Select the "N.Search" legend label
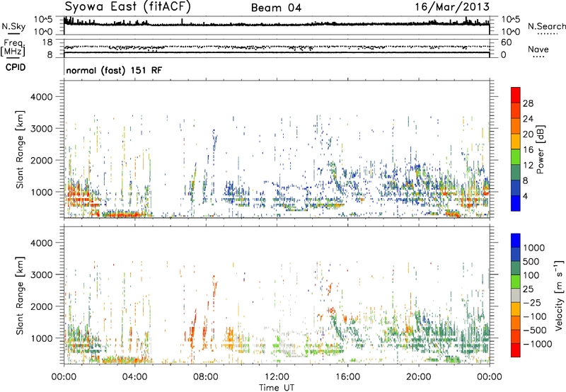Image resolution: width=566 pixels, height=392 pixels. pos(546,26)
